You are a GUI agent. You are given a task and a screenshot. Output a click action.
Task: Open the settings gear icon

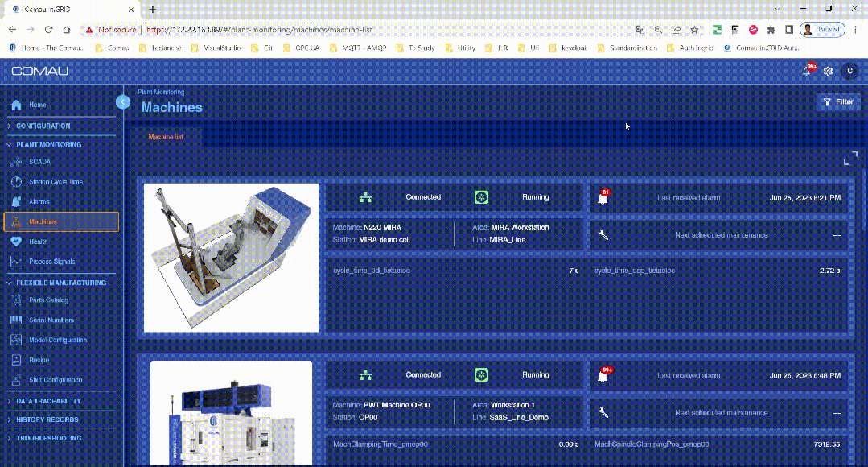[828, 71]
